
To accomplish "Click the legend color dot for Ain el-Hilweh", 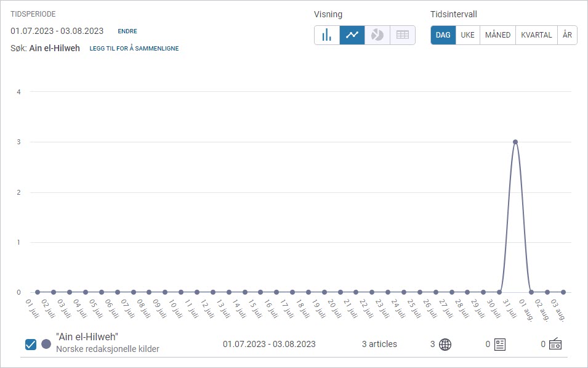I will pos(46,345).
